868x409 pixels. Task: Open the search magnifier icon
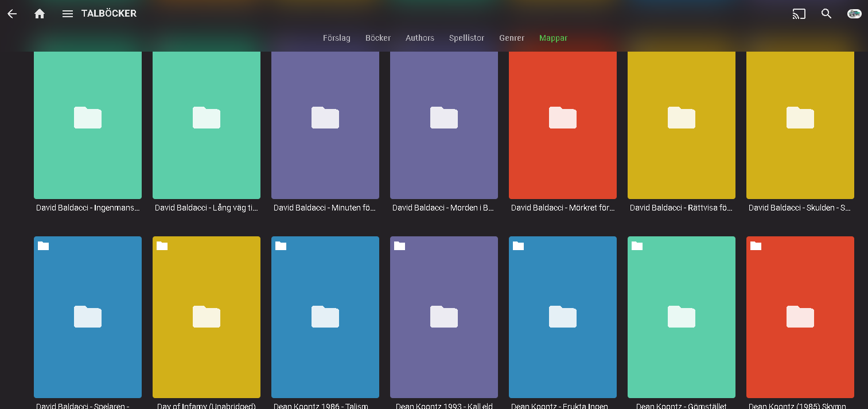coord(826,14)
